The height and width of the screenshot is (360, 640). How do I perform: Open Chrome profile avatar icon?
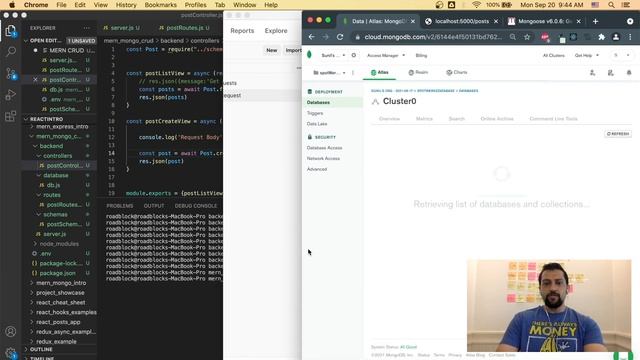[x=616, y=37]
